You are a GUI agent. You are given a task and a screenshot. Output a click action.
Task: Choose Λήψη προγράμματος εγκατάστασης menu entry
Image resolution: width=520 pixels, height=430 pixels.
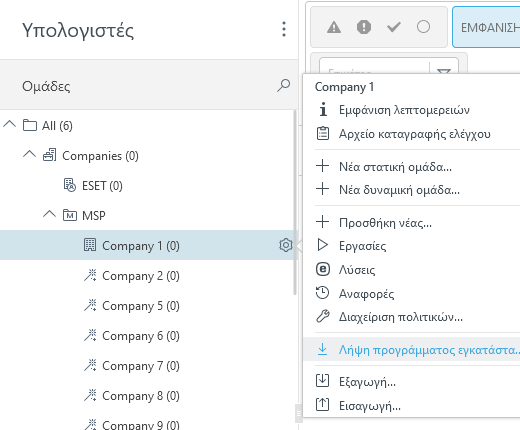coord(411,350)
